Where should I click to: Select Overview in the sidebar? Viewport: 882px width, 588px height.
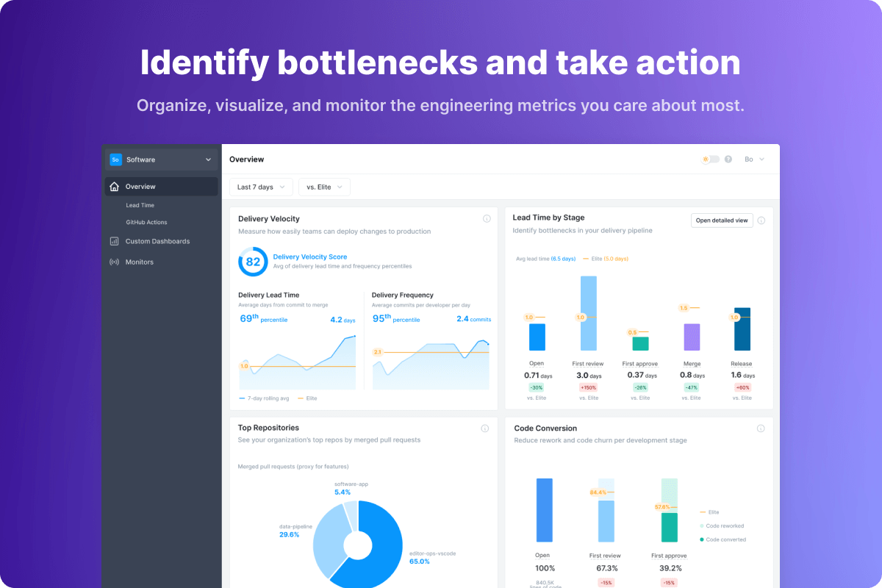click(x=161, y=187)
